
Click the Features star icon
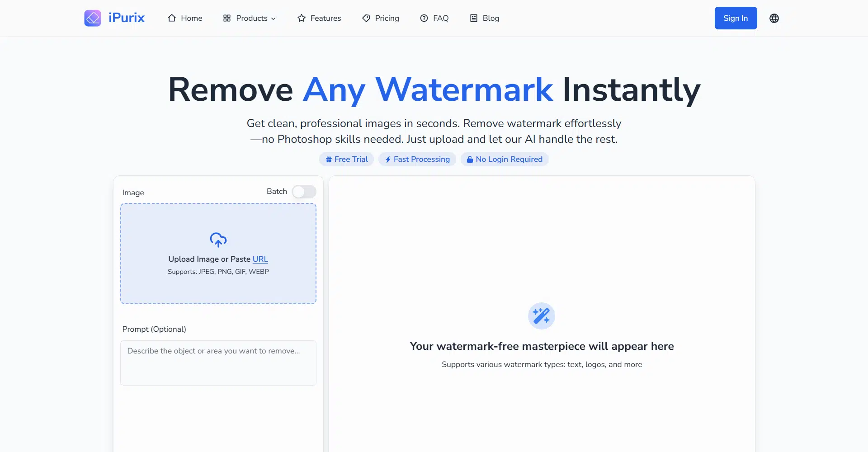point(302,18)
